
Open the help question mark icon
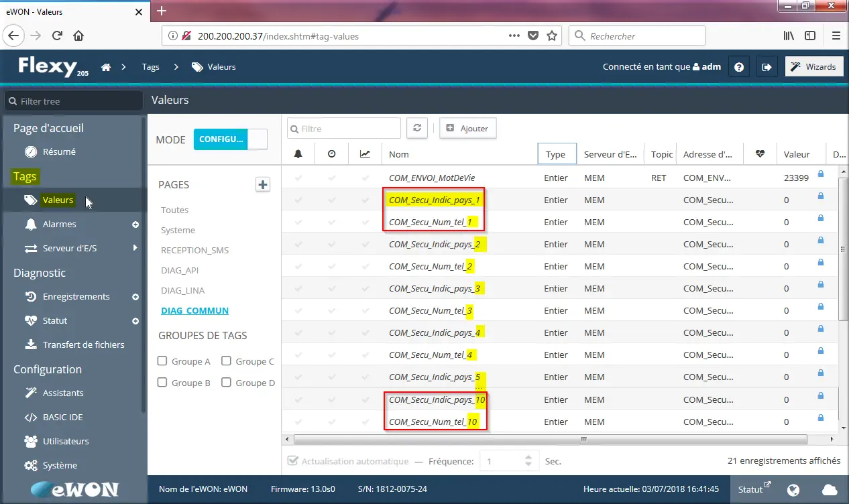(x=739, y=67)
